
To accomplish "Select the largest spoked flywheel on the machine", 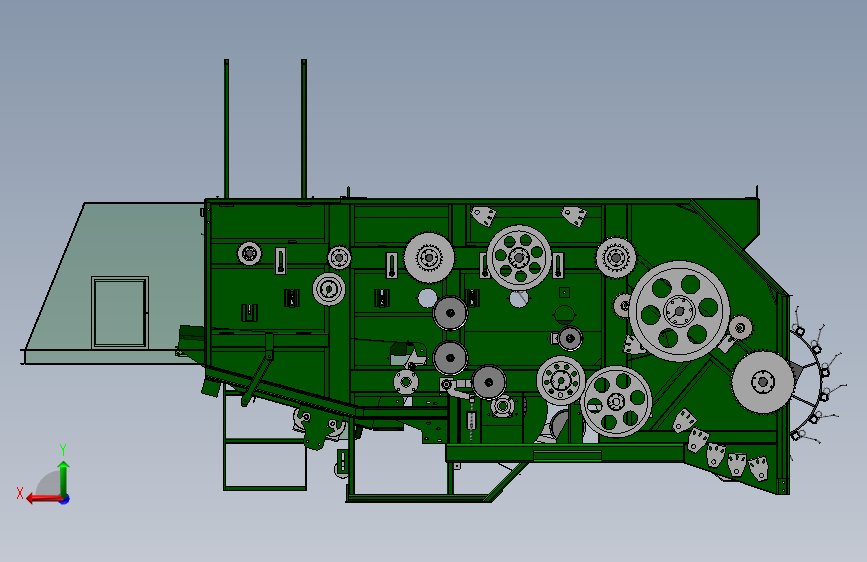I will [x=680, y=311].
